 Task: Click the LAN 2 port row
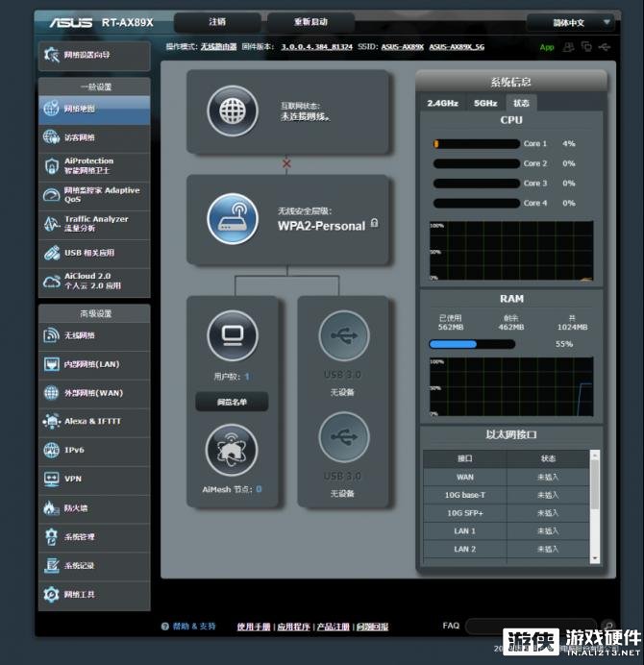507,550
